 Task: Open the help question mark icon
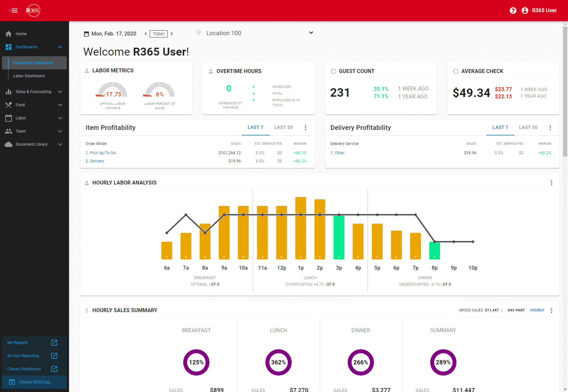(513, 10)
